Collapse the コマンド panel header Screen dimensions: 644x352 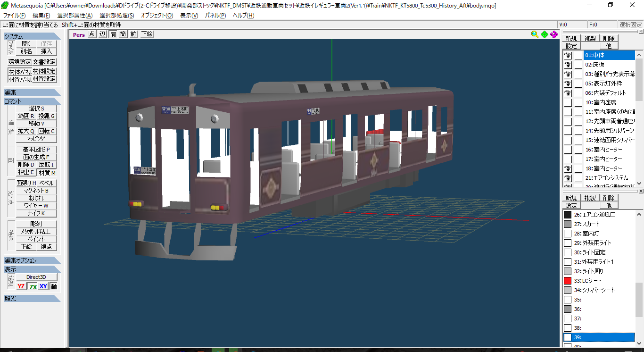(x=32, y=101)
